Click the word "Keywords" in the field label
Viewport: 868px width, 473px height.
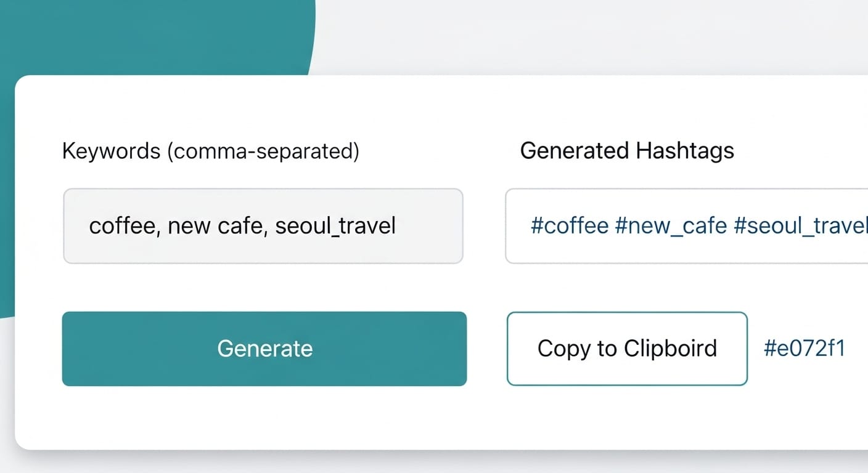[112, 151]
